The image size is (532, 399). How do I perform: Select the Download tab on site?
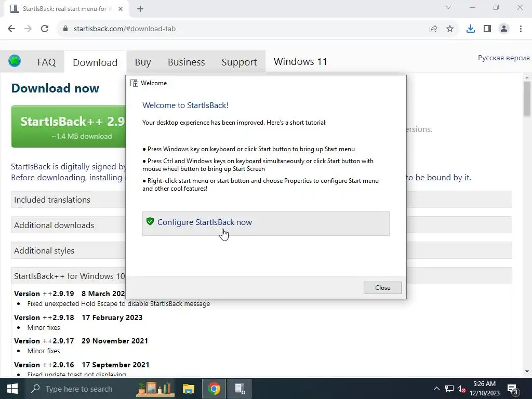95,62
